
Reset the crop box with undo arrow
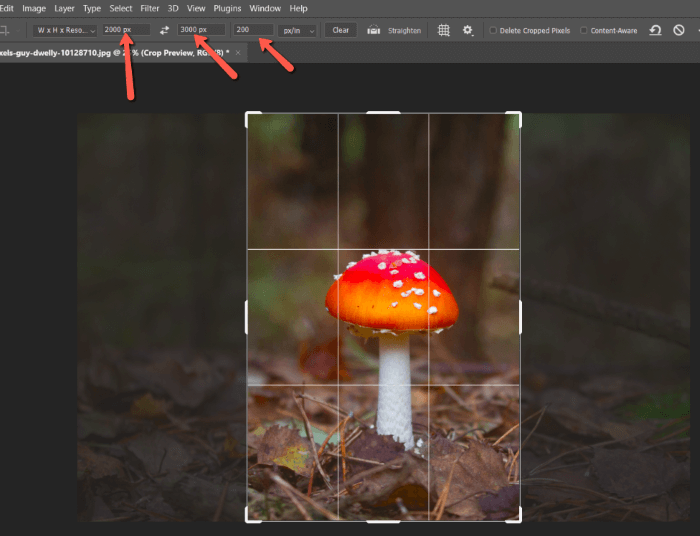(655, 31)
